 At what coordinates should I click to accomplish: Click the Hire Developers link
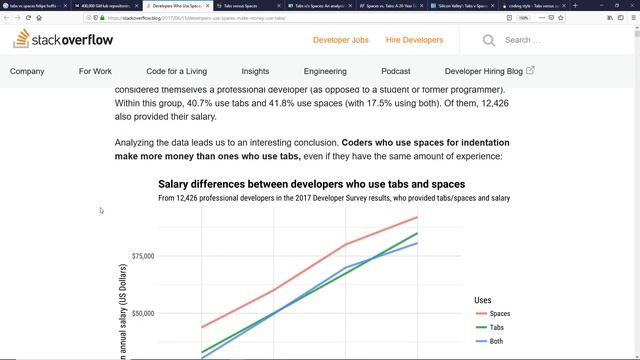pos(414,40)
